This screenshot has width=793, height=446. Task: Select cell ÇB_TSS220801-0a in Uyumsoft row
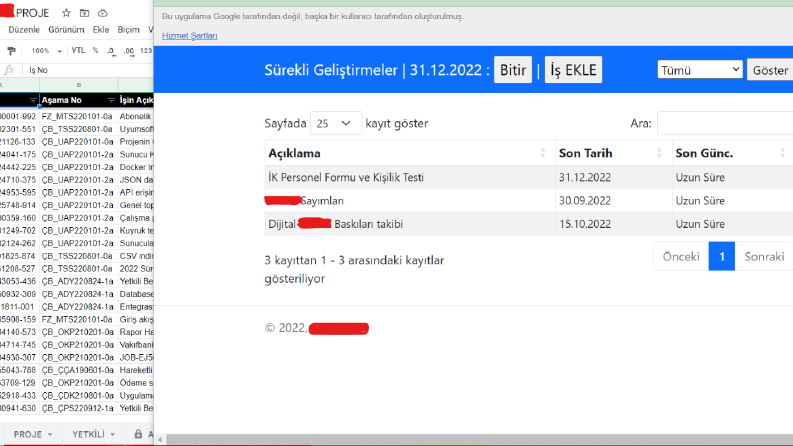pos(77,129)
